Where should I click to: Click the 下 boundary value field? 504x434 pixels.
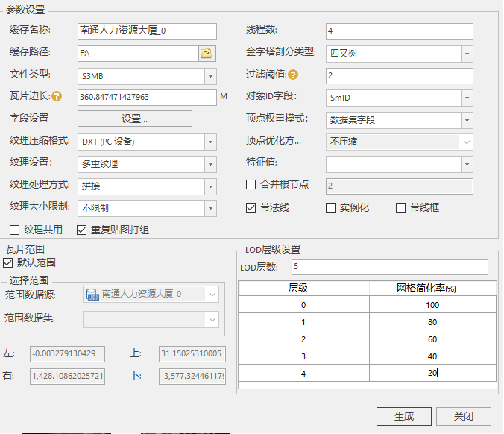point(192,376)
